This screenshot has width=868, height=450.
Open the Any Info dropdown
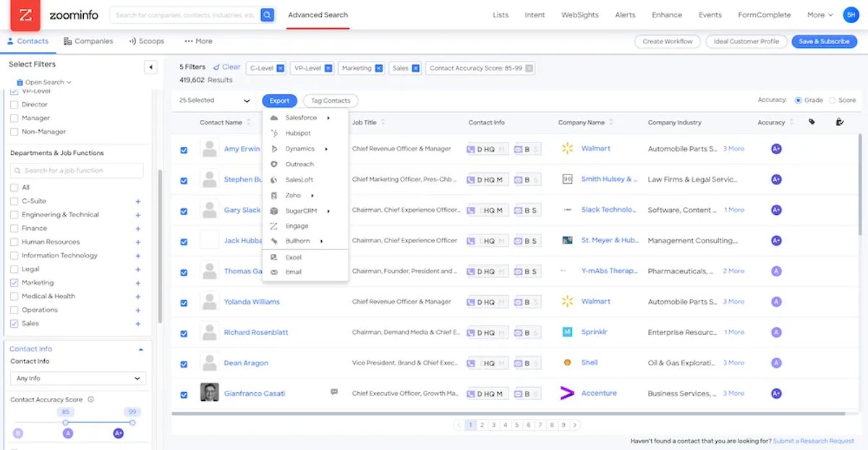78,378
